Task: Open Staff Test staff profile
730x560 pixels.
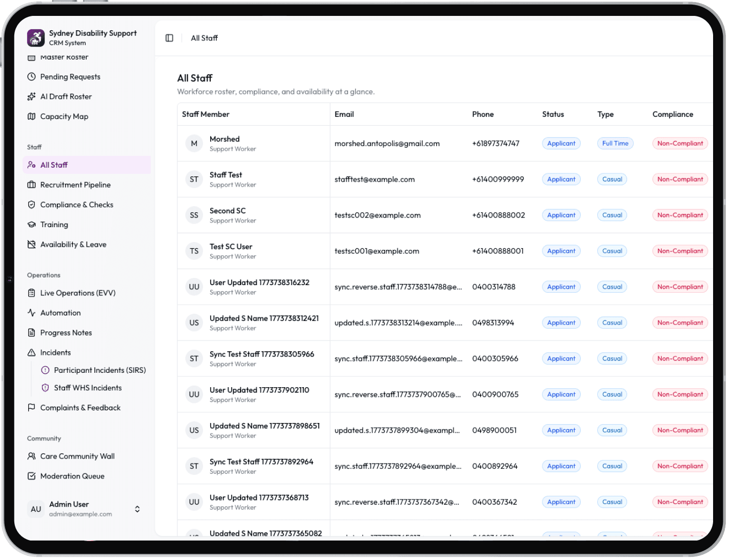Action: [226, 175]
